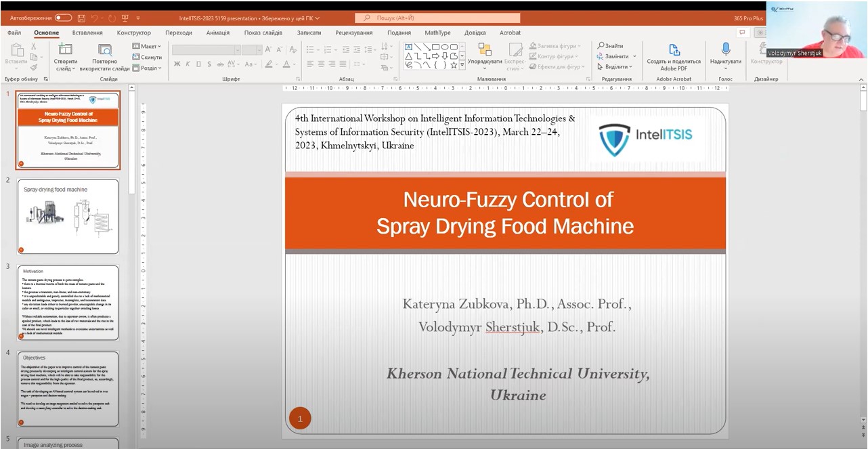The width and height of the screenshot is (868, 449).
Task: Click the Скинути reset button
Action: pyautogui.click(x=148, y=58)
